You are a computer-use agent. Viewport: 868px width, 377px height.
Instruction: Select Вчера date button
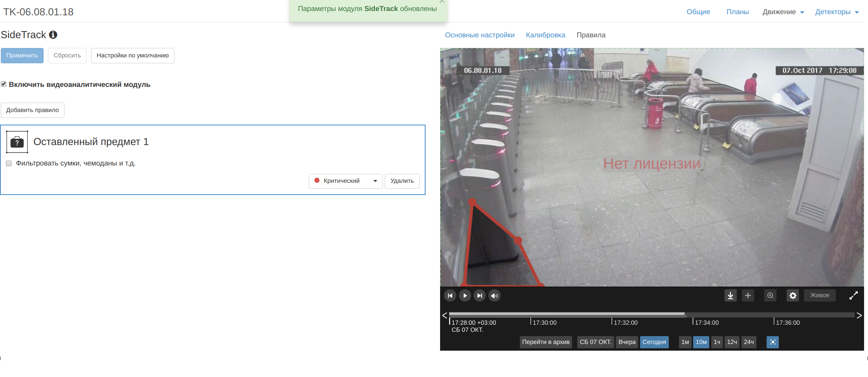pos(627,342)
